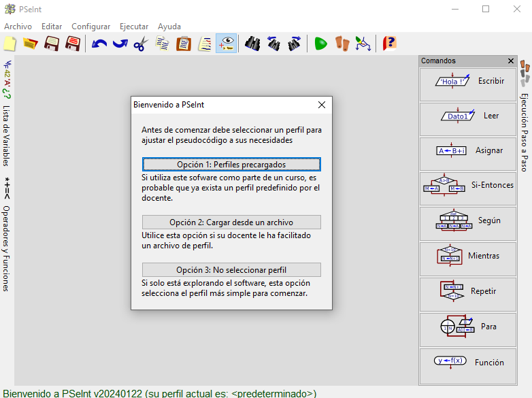Insert the Leer command
The image size is (532, 398).
[468, 120]
